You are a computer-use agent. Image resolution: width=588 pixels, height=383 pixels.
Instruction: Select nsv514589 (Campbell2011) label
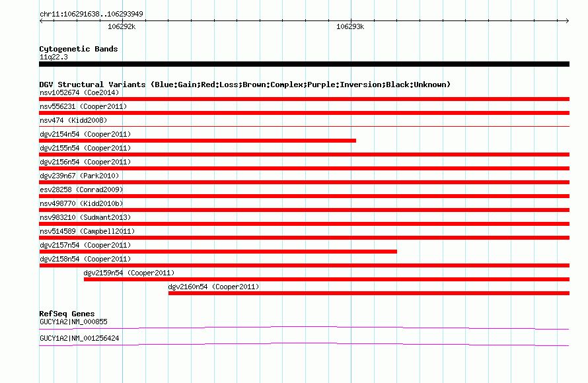point(87,231)
